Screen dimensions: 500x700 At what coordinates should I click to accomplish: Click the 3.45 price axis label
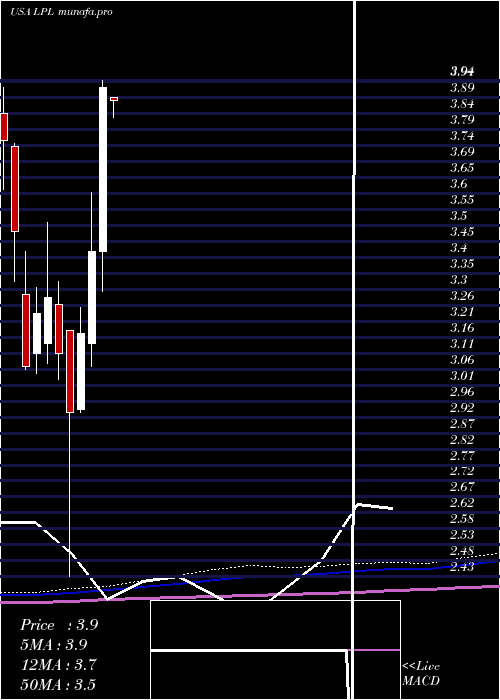pyautogui.click(x=462, y=232)
